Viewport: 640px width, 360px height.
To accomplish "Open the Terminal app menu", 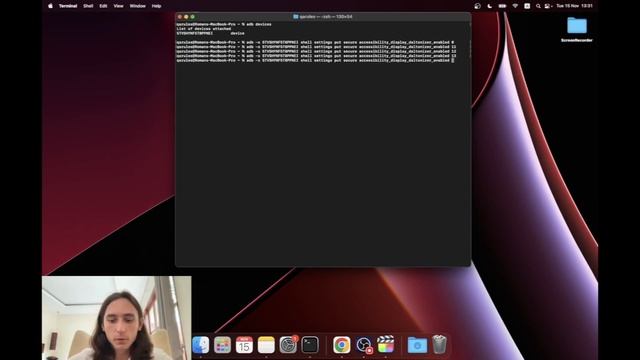I will [68, 6].
